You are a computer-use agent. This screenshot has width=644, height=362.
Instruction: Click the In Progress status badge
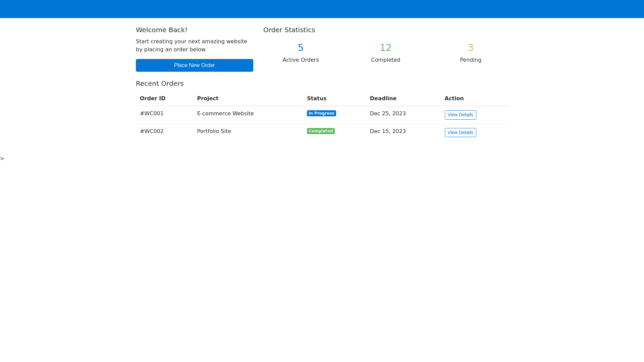321,113
